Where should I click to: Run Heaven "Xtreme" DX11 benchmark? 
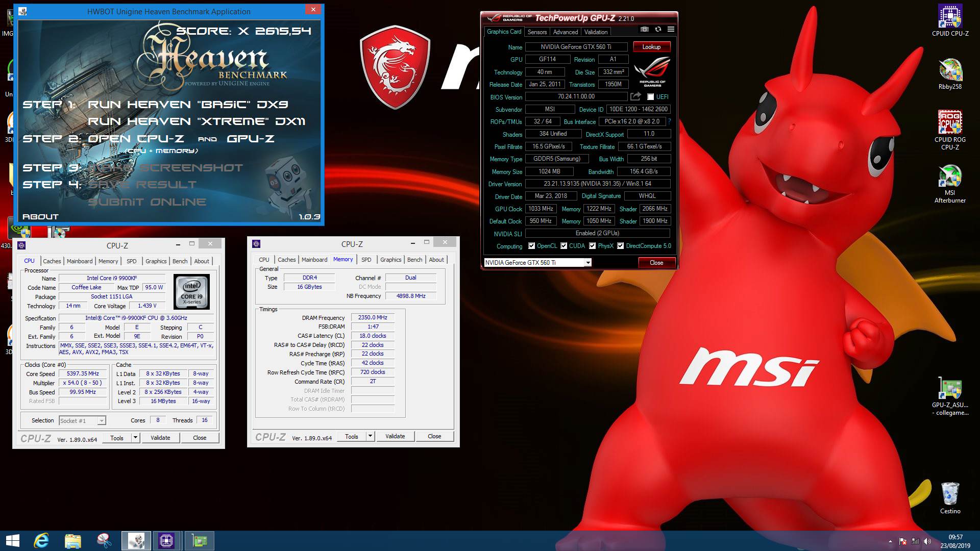tap(197, 121)
